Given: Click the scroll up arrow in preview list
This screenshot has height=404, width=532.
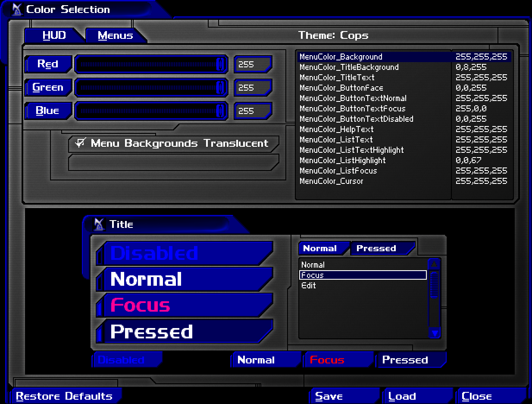Looking at the screenshot, I should [434, 264].
